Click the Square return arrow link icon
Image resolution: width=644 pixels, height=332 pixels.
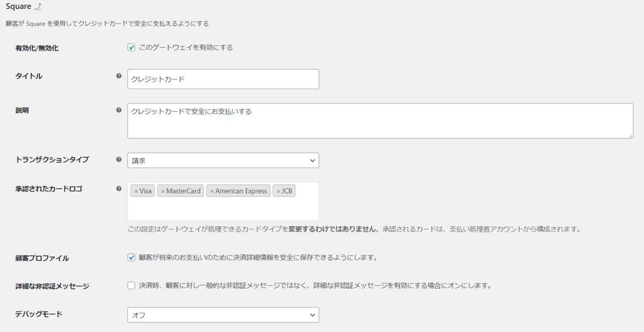(x=39, y=7)
